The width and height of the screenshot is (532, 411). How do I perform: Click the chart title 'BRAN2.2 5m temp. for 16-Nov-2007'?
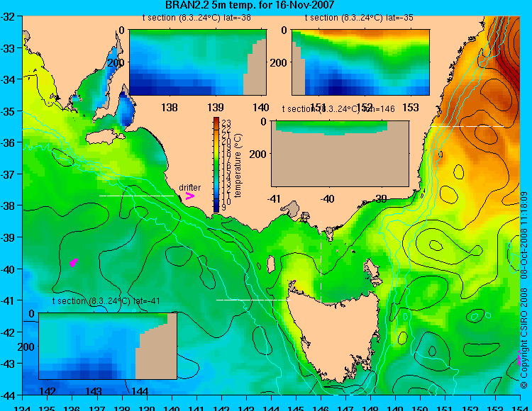250,5
